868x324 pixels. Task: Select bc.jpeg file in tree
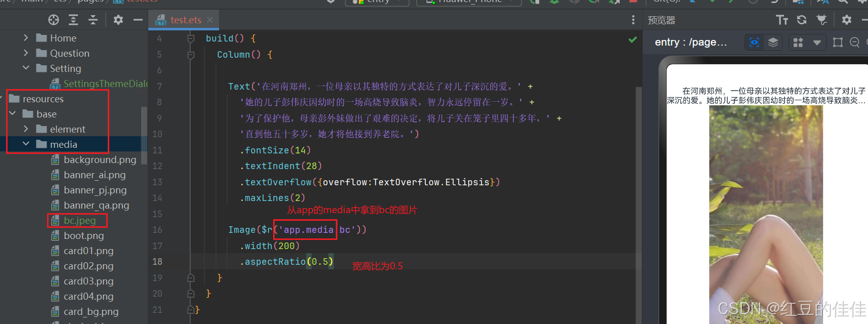coord(73,220)
